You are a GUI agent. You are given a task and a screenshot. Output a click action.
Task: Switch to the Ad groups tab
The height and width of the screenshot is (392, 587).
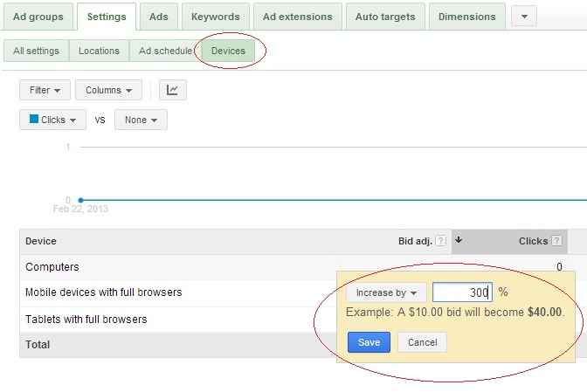click(38, 17)
